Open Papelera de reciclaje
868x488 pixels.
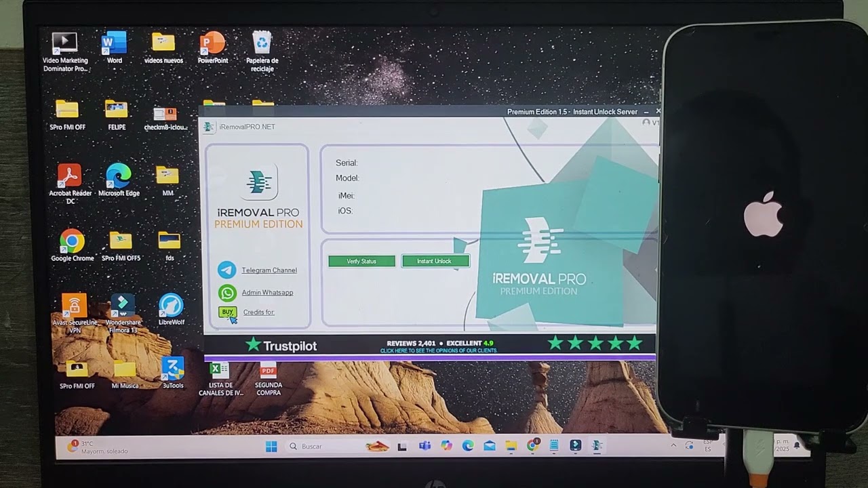coord(262,52)
